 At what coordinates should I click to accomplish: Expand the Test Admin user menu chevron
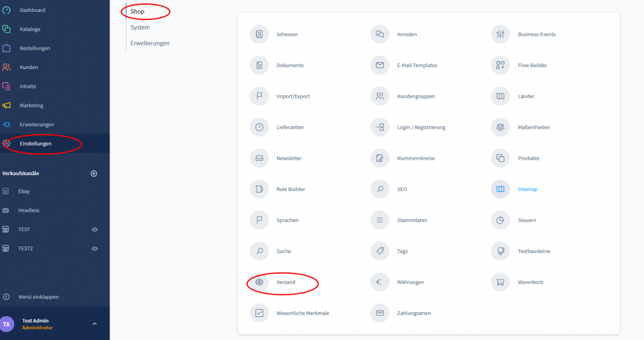point(95,324)
